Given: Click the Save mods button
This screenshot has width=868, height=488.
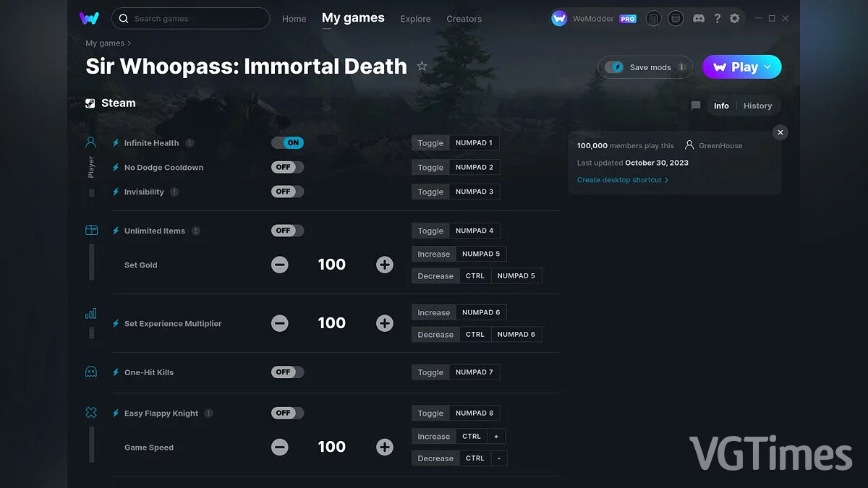Looking at the screenshot, I should click(644, 67).
